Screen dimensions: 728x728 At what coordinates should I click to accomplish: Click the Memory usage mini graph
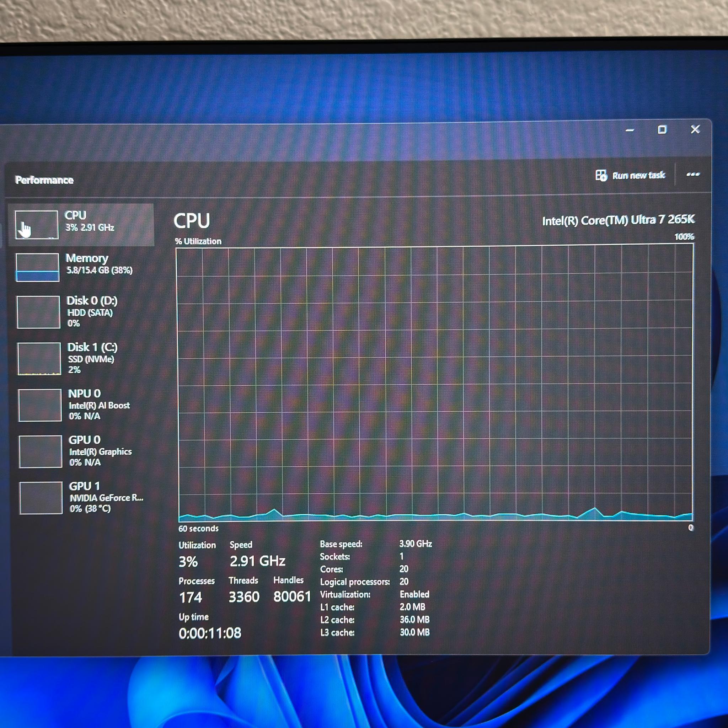(x=37, y=267)
